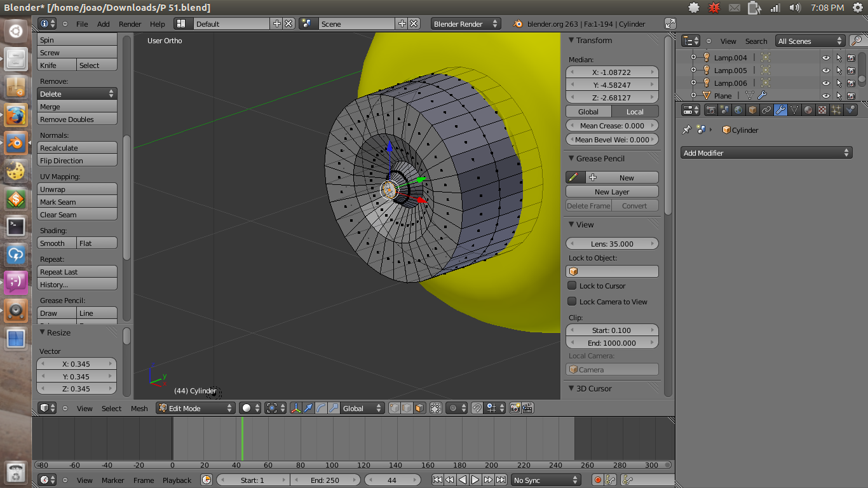This screenshot has height=488, width=868.
Task: Click the OpenGL render animation clapper icon
Action: click(x=527, y=409)
